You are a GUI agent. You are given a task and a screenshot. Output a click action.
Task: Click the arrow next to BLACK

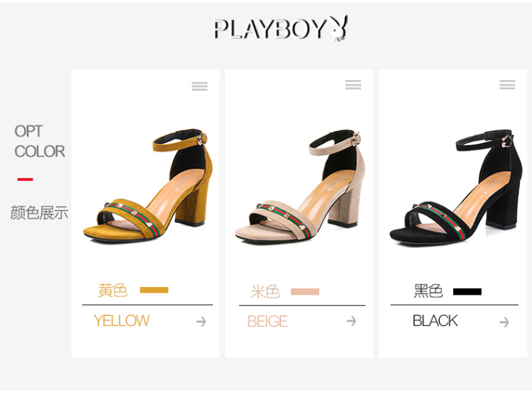click(x=504, y=322)
